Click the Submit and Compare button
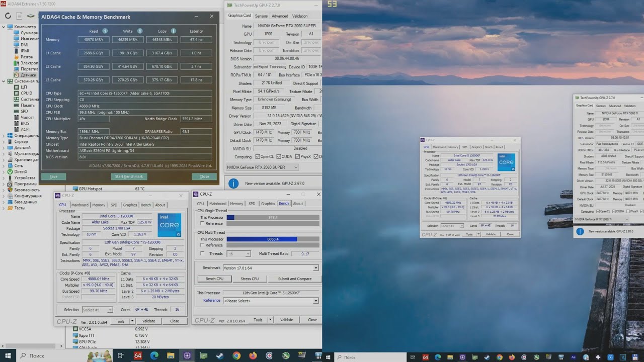644x362 pixels. [x=295, y=279]
